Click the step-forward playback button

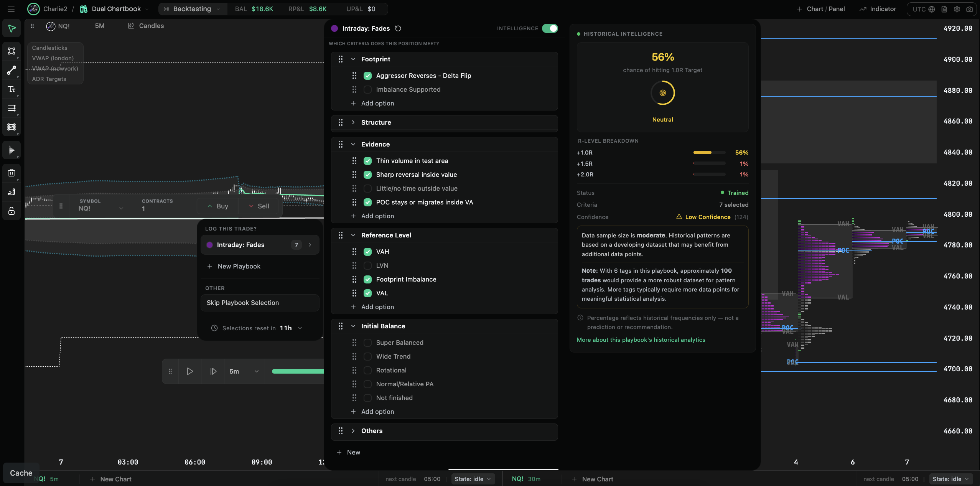click(213, 371)
